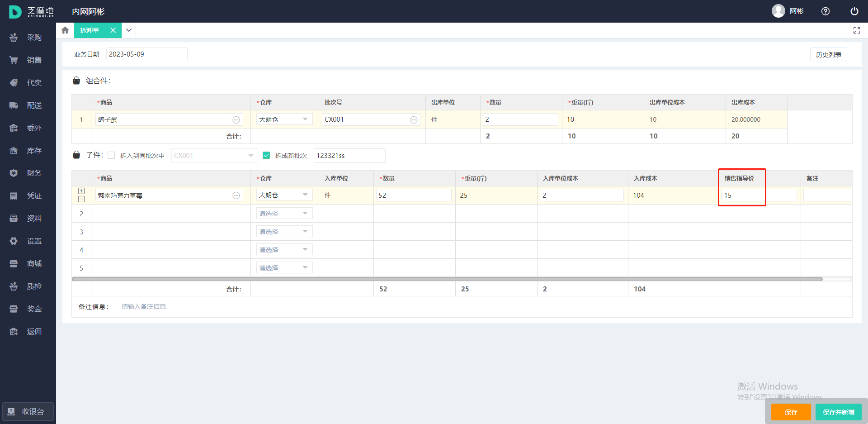Edit the 组合件 quantity field
This screenshot has height=424, width=868.
pyautogui.click(x=520, y=119)
